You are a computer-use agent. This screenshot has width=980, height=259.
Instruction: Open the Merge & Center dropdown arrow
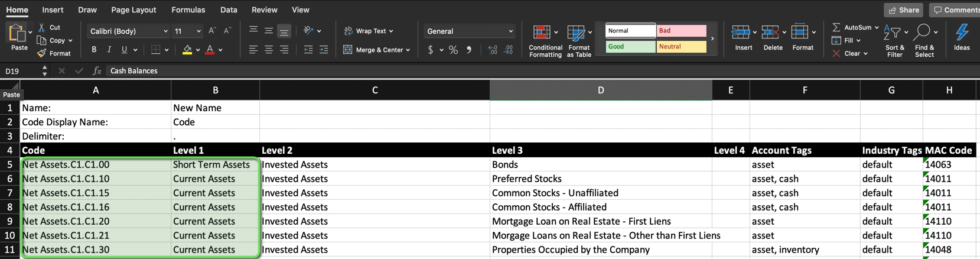point(408,50)
